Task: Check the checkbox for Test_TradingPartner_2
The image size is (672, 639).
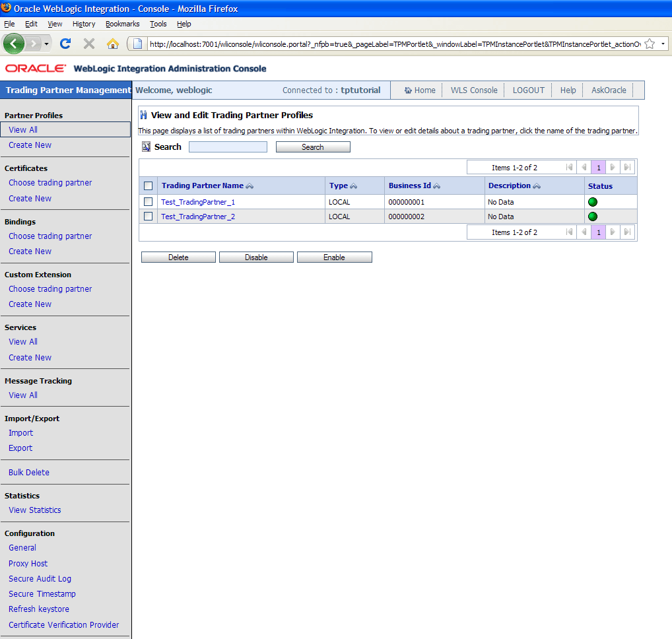Action: point(149,217)
